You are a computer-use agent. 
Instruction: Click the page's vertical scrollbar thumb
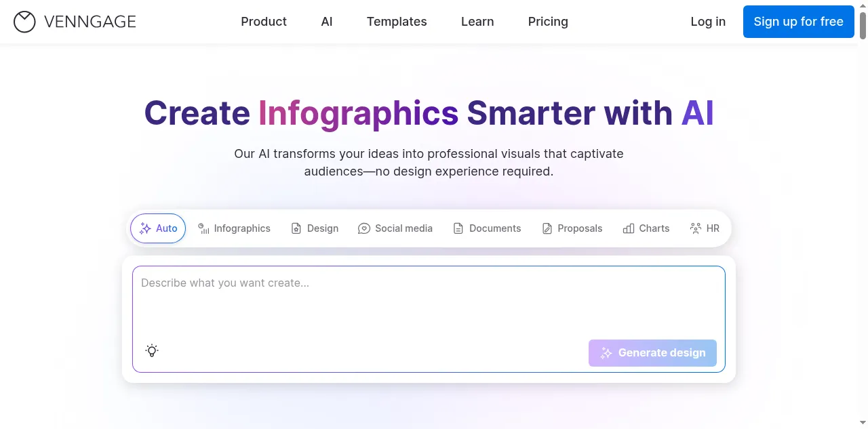pyautogui.click(x=863, y=27)
